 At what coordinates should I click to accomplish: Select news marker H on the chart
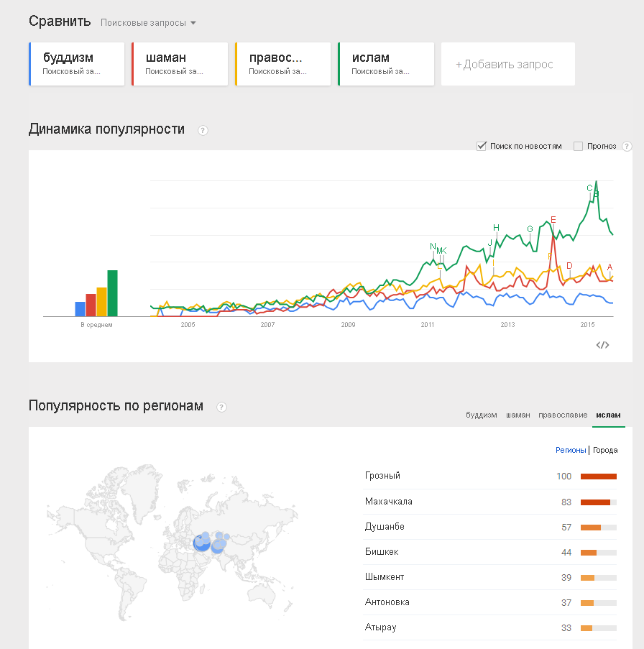[496, 228]
